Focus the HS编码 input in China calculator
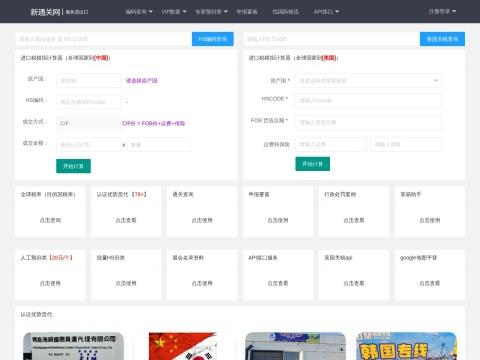 click(x=88, y=102)
